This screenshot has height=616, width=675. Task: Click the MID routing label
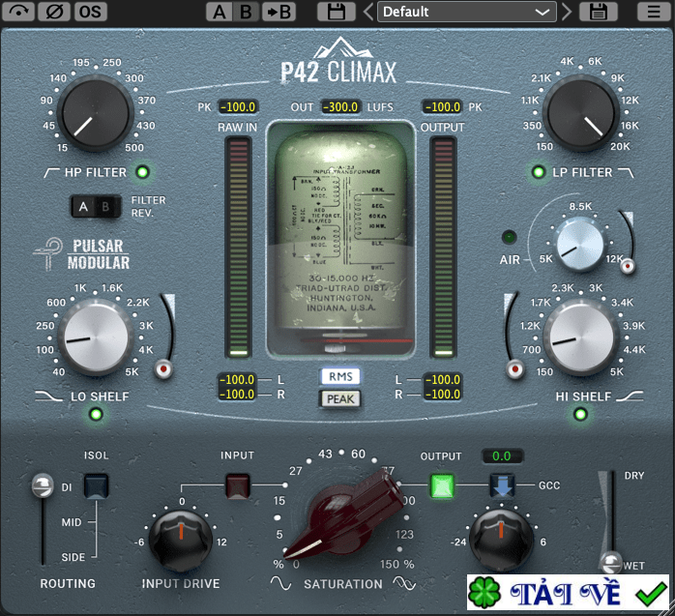72,522
